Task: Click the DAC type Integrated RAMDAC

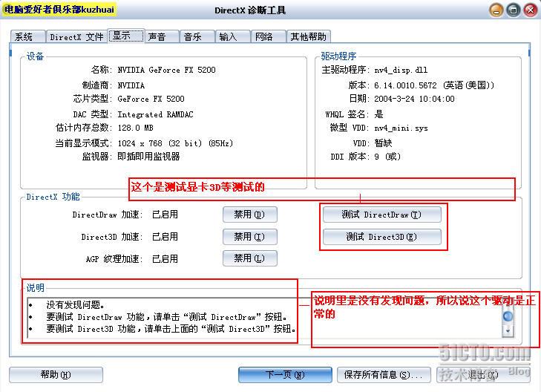Action: 155,114
